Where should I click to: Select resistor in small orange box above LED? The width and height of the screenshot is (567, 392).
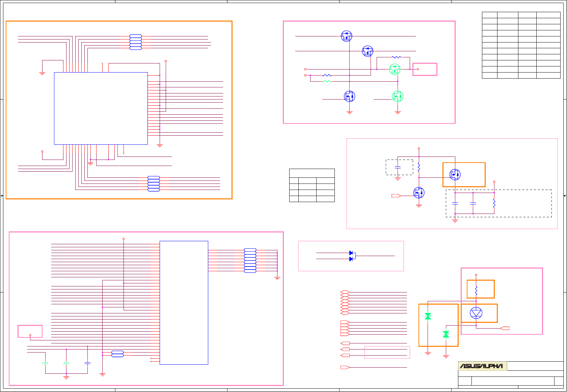(476, 290)
